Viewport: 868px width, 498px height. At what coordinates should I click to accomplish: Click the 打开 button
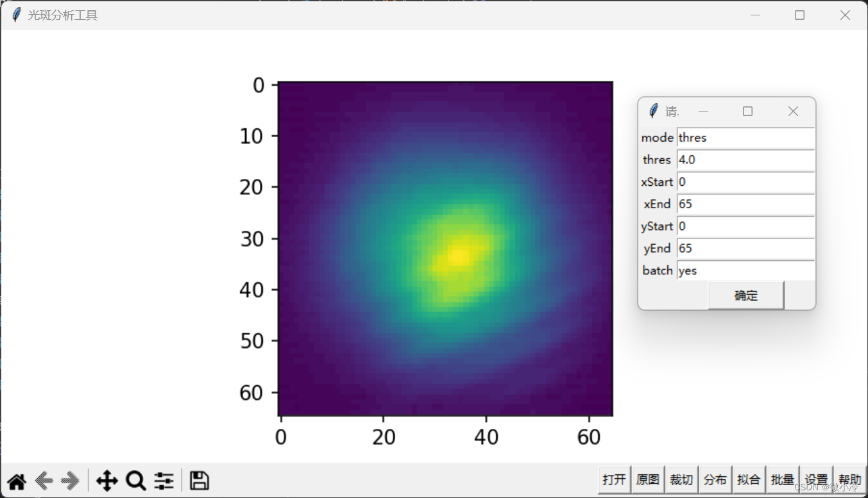point(615,480)
